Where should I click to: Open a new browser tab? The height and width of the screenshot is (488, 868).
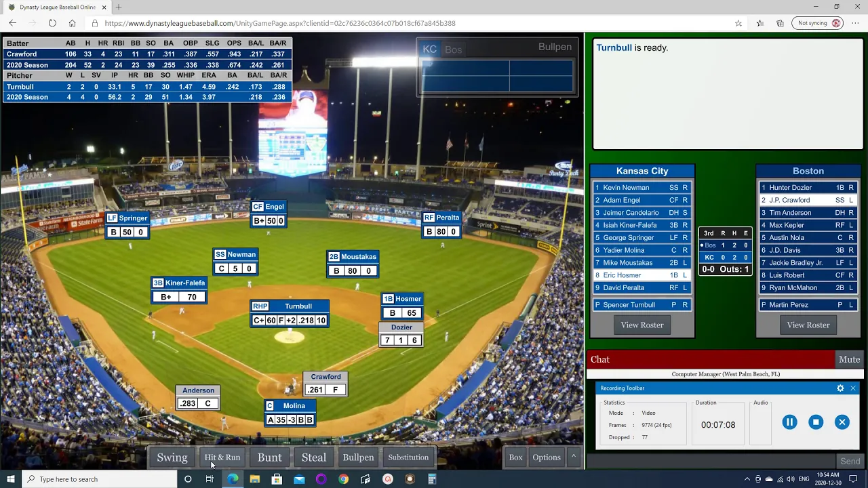pyautogui.click(x=119, y=7)
